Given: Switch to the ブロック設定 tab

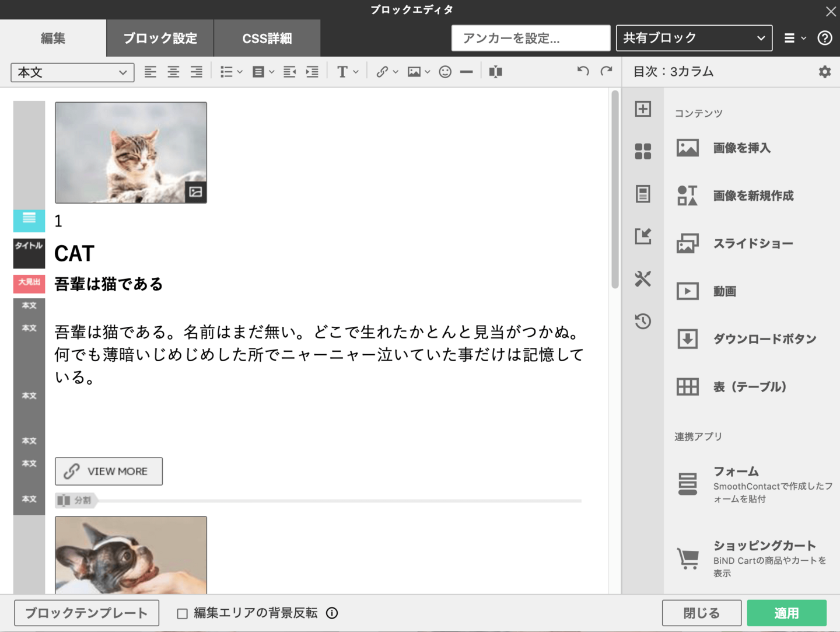Looking at the screenshot, I should click(x=160, y=38).
